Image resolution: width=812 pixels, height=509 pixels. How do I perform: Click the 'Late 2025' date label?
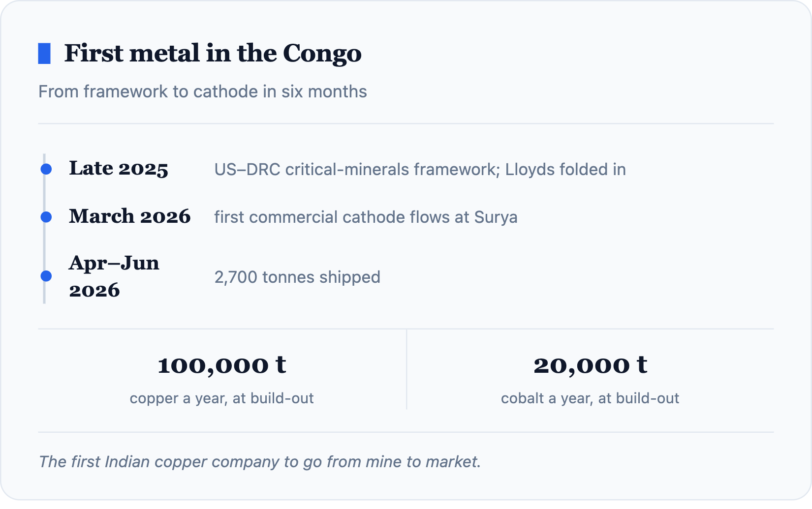pos(119,169)
